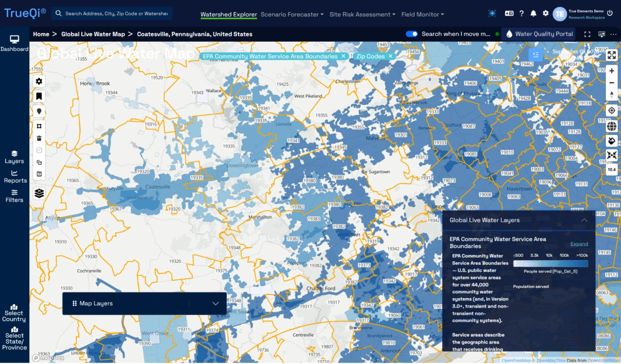Click the King of Prussia map label
This screenshot has width=621, height=364.
(x=463, y=94)
